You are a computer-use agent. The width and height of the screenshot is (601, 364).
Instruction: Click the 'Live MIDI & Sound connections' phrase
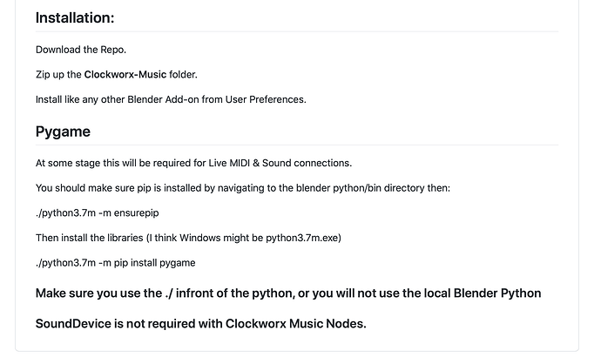[280, 163]
